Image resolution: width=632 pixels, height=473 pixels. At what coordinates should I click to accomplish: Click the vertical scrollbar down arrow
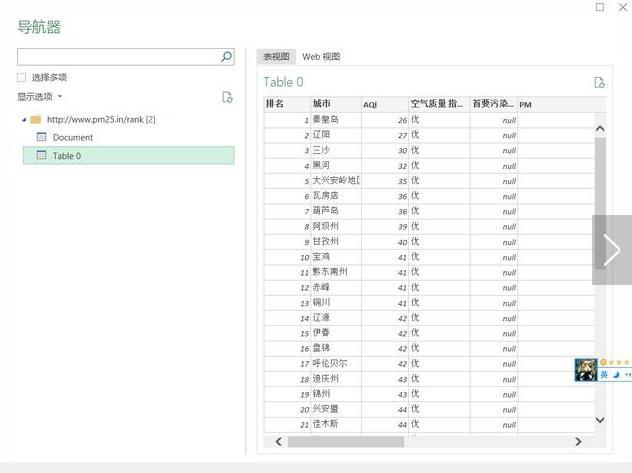pyautogui.click(x=600, y=420)
